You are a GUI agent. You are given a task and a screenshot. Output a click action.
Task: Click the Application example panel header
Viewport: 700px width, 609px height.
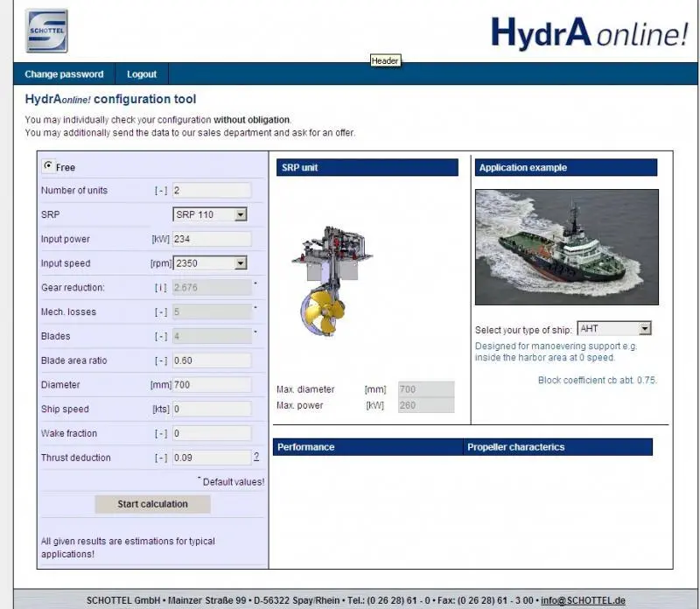[x=565, y=168]
